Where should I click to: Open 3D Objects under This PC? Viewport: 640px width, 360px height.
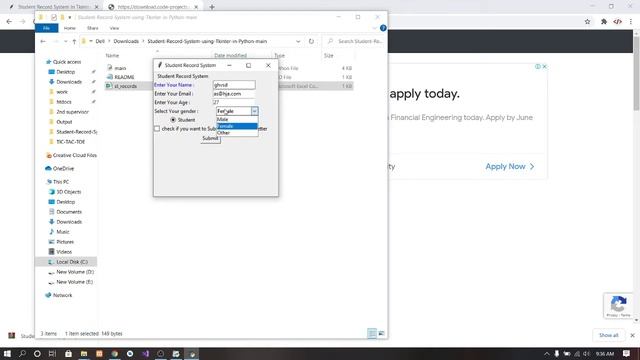pos(69,192)
